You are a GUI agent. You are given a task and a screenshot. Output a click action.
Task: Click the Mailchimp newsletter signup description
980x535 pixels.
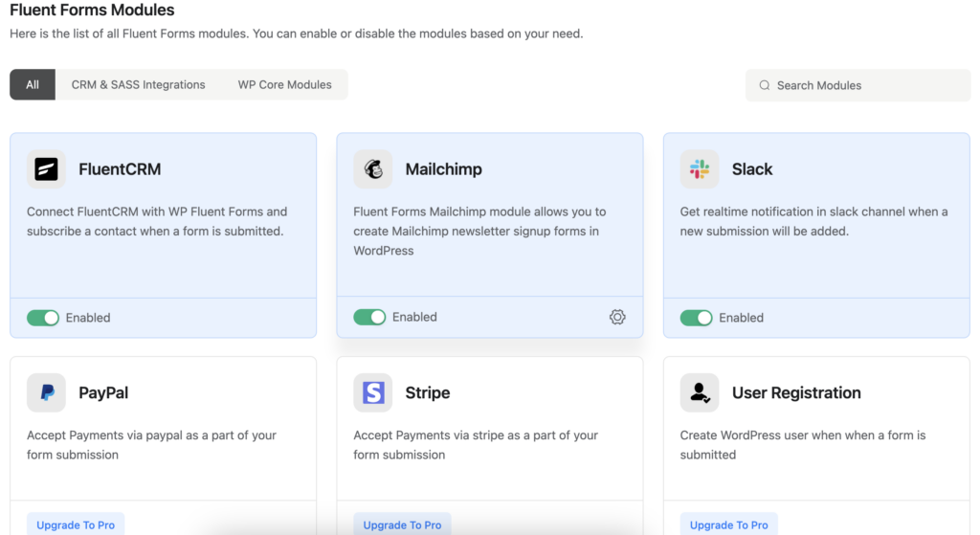click(x=480, y=231)
